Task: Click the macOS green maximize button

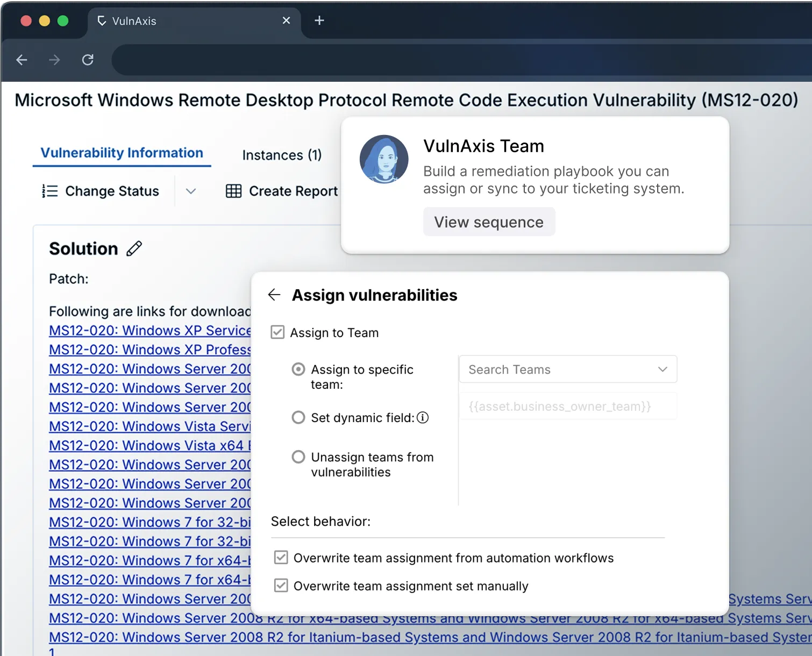Action: pos(63,21)
